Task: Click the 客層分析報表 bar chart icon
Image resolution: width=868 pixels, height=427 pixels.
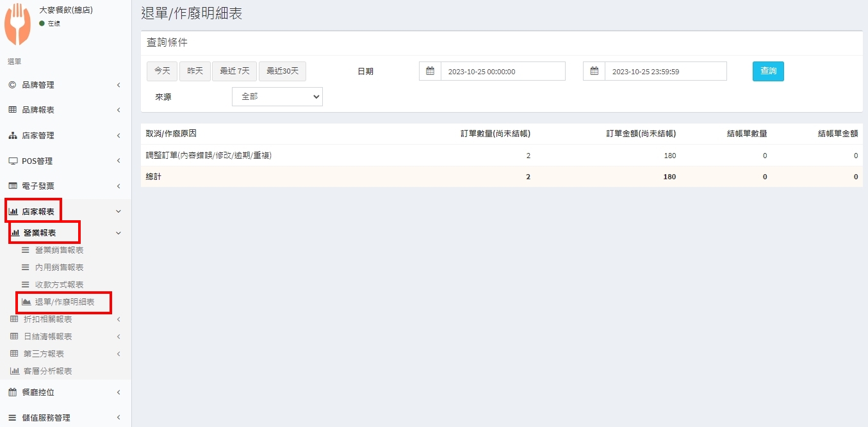Action: point(15,371)
